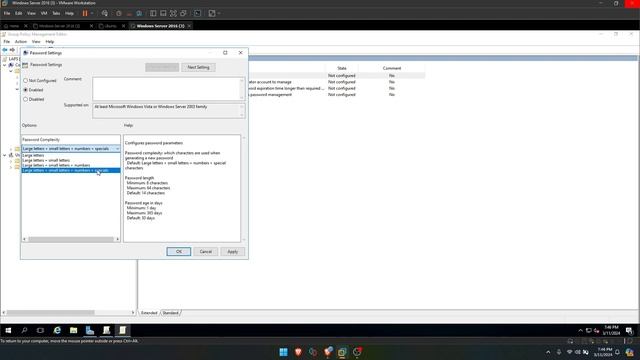Select the Enabled radio button
The height and width of the screenshot is (360, 640).
click(x=25, y=90)
